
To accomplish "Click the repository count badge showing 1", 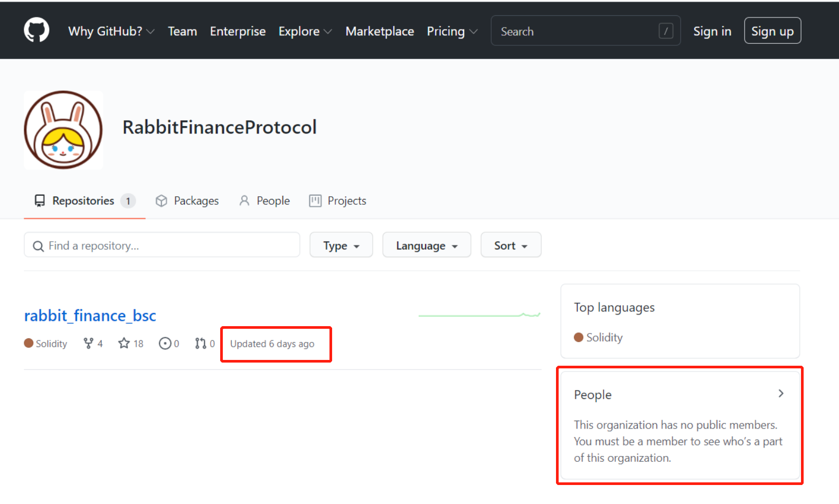I will 128,201.
